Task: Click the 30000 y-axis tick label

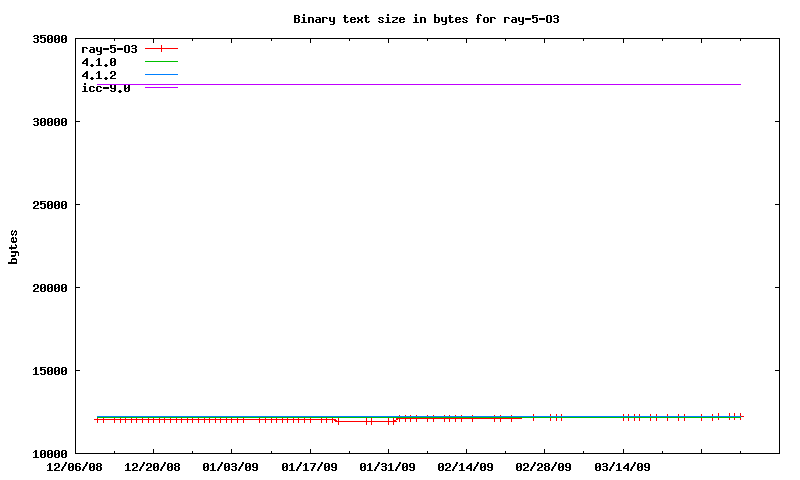Action: coord(49,122)
